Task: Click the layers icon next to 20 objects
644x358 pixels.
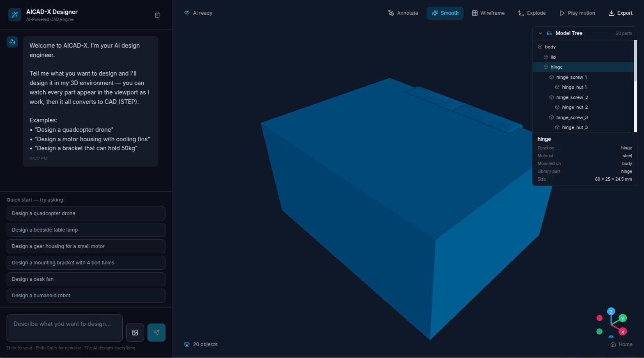Action: tap(187, 344)
